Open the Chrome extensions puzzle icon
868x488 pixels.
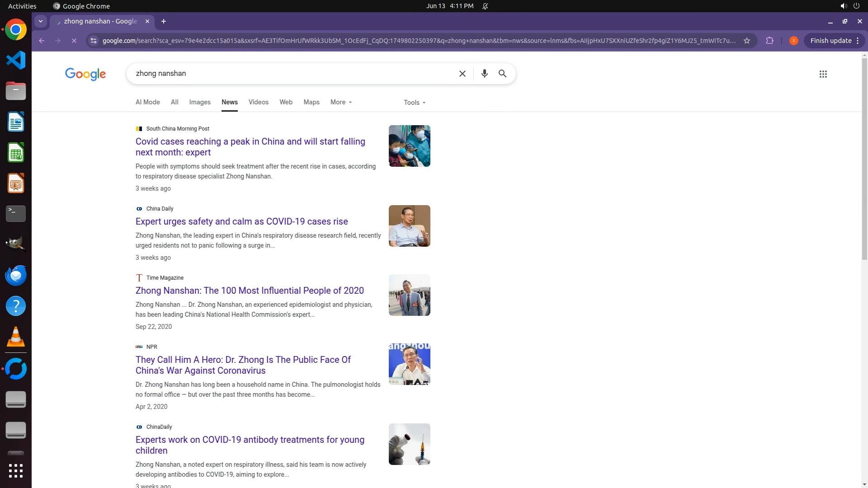(769, 41)
